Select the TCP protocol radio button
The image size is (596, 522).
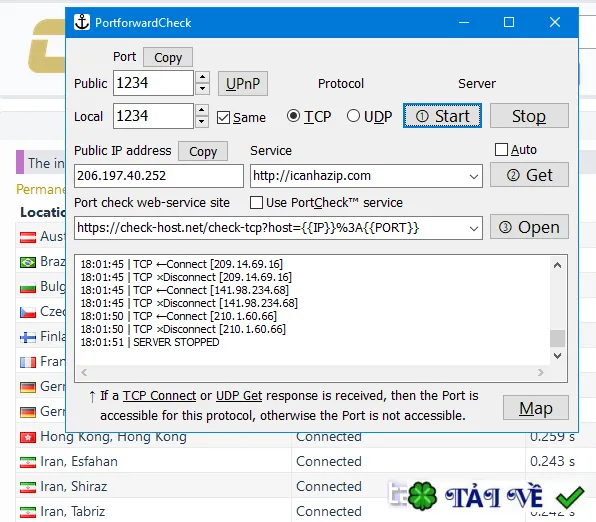(x=293, y=116)
